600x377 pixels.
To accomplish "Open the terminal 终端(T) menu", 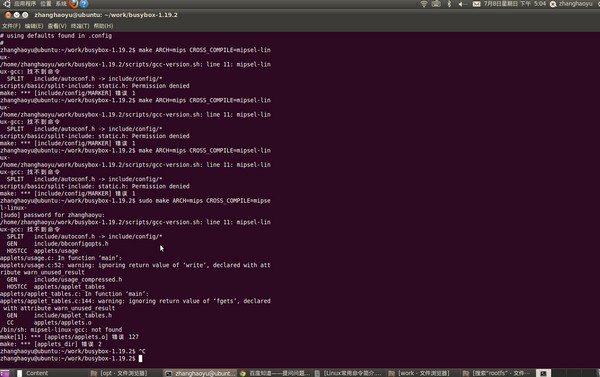I will (x=80, y=26).
